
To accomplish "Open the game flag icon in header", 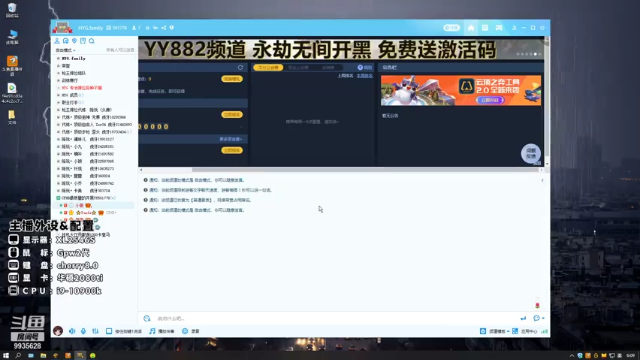I will 499,28.
